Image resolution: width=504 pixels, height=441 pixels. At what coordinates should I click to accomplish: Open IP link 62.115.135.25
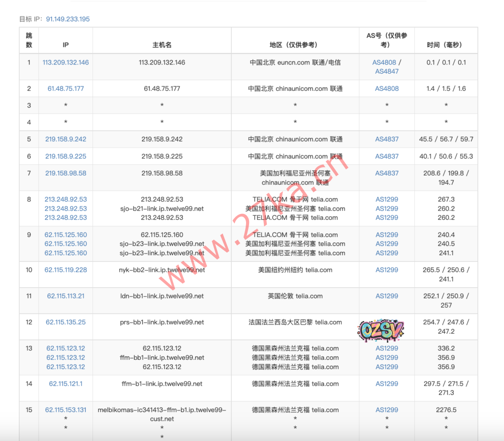pyautogui.click(x=65, y=322)
